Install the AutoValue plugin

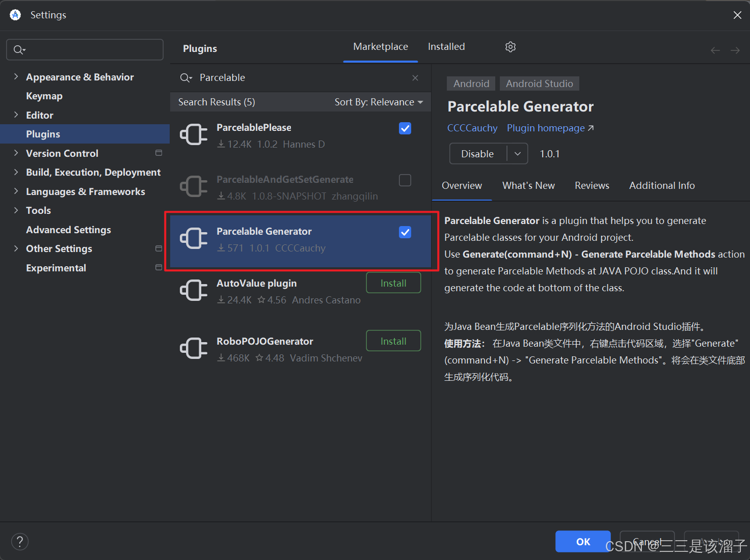point(393,283)
